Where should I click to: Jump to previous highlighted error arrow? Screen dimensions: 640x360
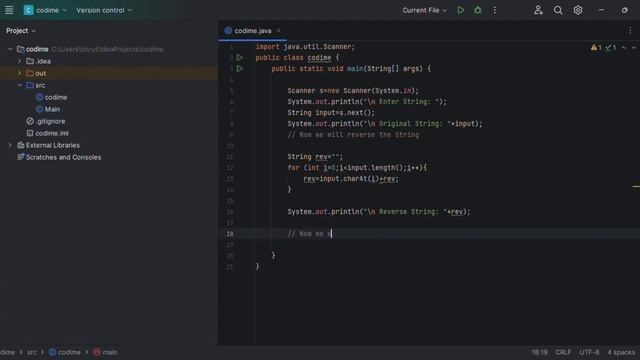tap(624, 48)
